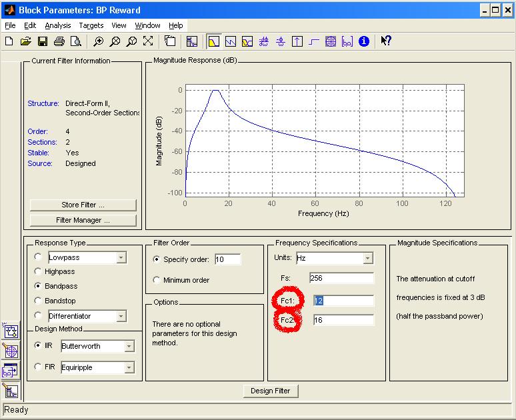Expand the Butterworth design method dropdown
Viewport: 516px width, 420px height.
[129, 347]
